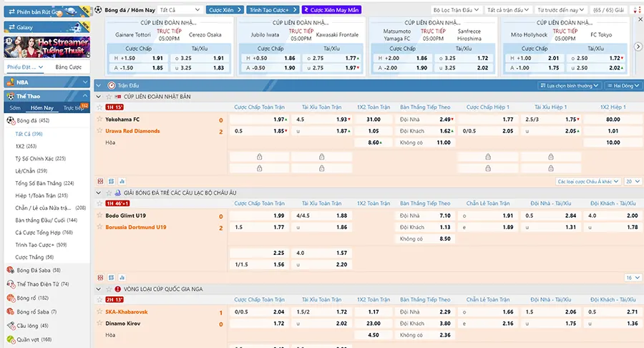Select the Trực tiếp tab
Image resolution: width=644 pixels, height=348 pixels.
coord(74,107)
